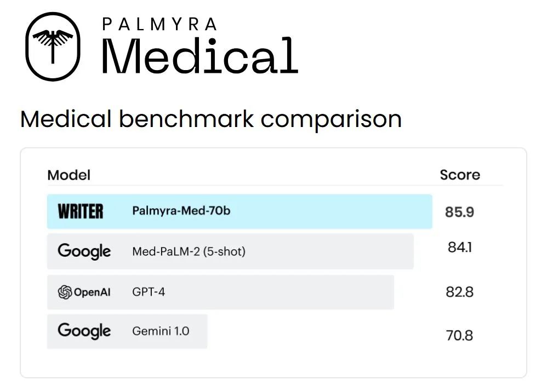Click the Medical title wordmark
547x392 pixels.
[x=200, y=56]
